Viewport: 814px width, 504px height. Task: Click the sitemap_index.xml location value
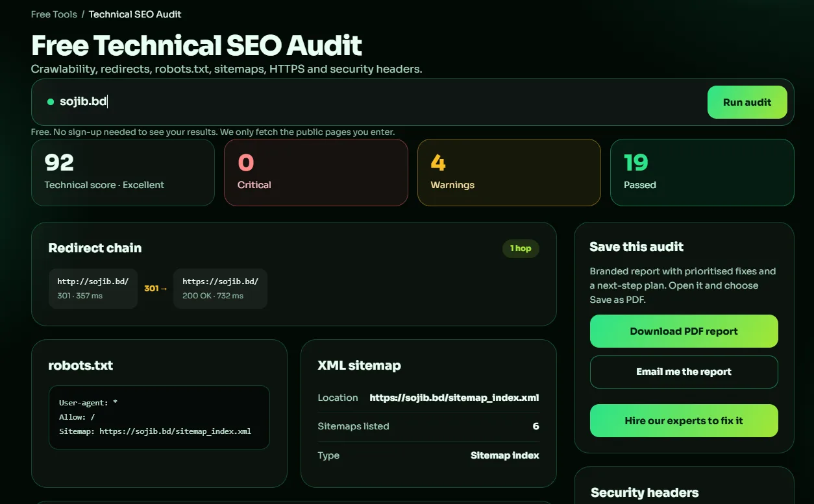pyautogui.click(x=454, y=398)
